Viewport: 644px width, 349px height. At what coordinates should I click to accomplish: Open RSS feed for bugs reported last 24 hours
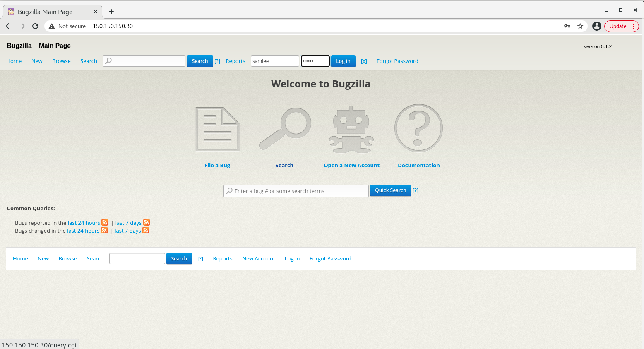tap(105, 223)
